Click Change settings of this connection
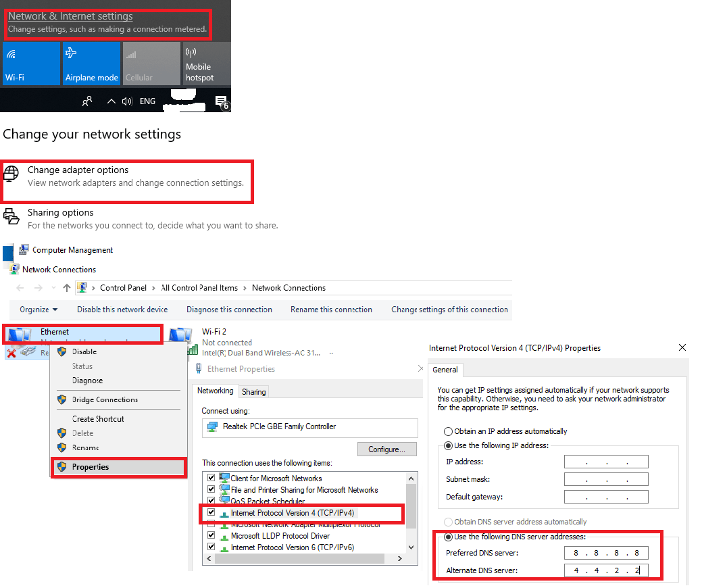The width and height of the screenshot is (702, 588). click(449, 310)
